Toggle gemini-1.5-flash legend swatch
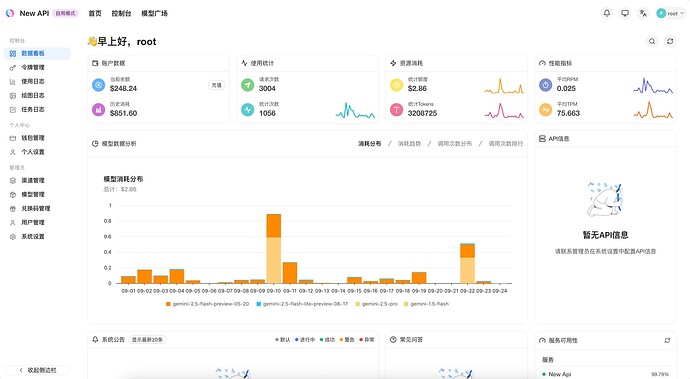Viewport: 690px width, 379px height. [406, 304]
